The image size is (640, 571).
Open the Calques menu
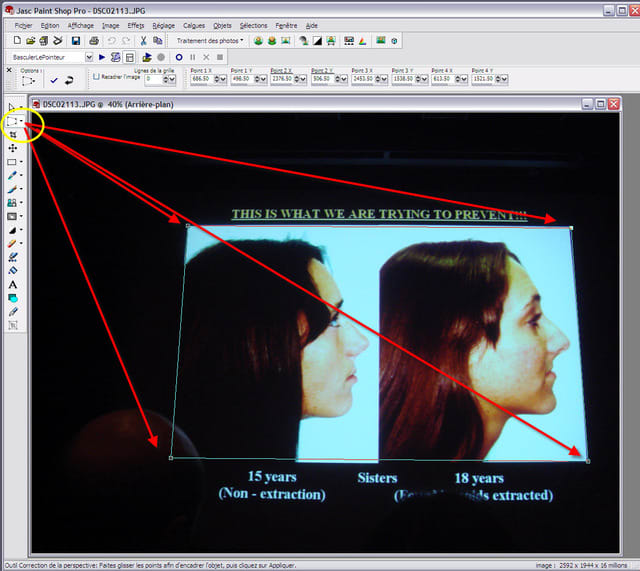click(x=194, y=24)
